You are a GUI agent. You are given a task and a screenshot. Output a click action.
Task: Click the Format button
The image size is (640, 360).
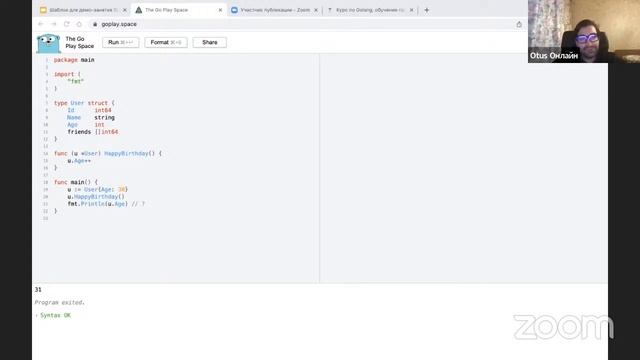pos(166,42)
